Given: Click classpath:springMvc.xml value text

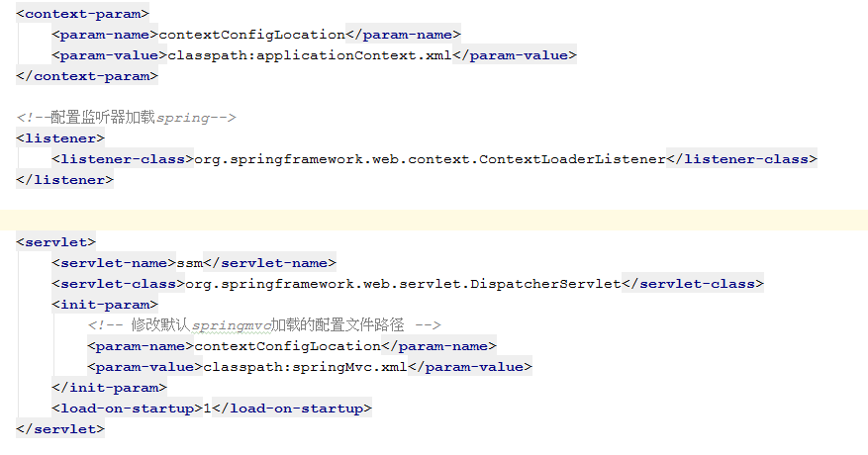Looking at the screenshot, I should coord(305,366).
